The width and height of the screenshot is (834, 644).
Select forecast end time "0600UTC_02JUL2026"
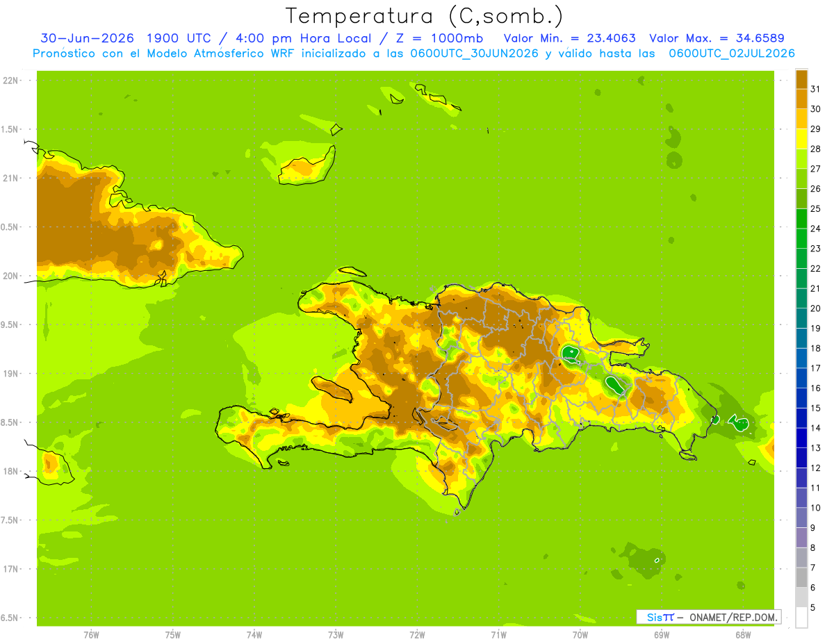tap(732, 53)
